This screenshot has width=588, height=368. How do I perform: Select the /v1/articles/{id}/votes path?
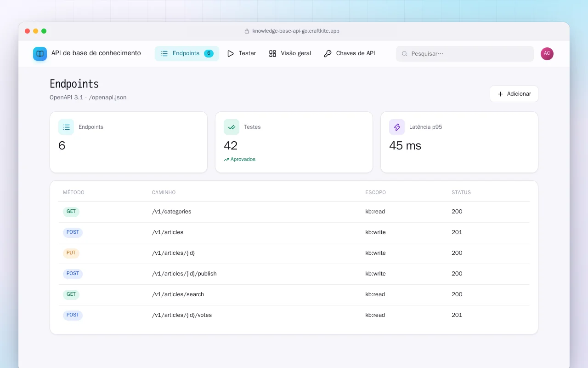pos(182,315)
